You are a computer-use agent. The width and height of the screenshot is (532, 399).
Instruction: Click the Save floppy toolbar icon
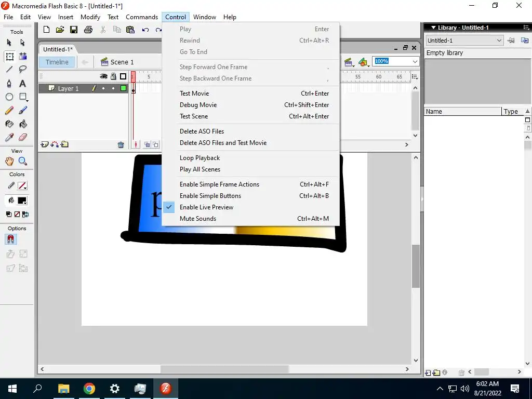tap(74, 30)
